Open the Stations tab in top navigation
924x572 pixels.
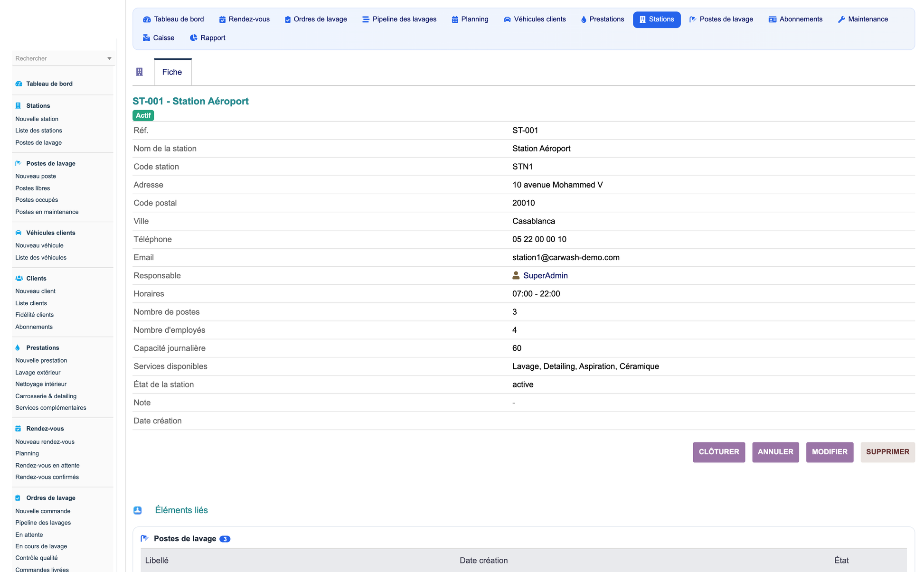point(657,19)
